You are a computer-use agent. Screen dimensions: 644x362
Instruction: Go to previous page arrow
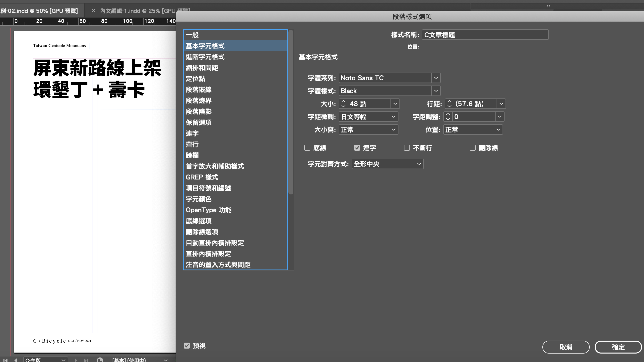(x=15, y=360)
